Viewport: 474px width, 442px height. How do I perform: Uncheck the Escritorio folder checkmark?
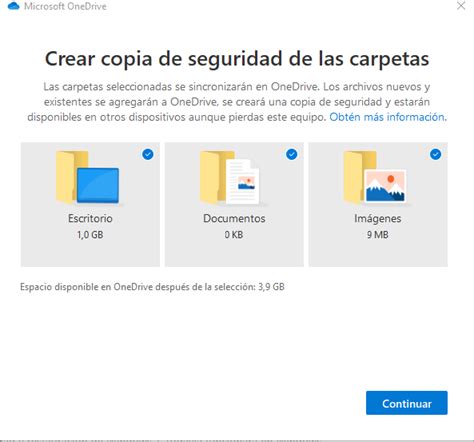pos(148,154)
